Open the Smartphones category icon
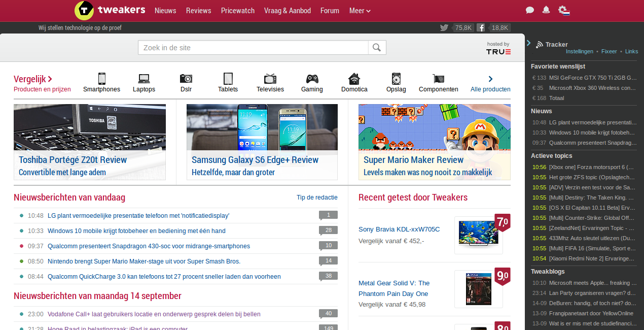The image size is (644, 330). 101,79
